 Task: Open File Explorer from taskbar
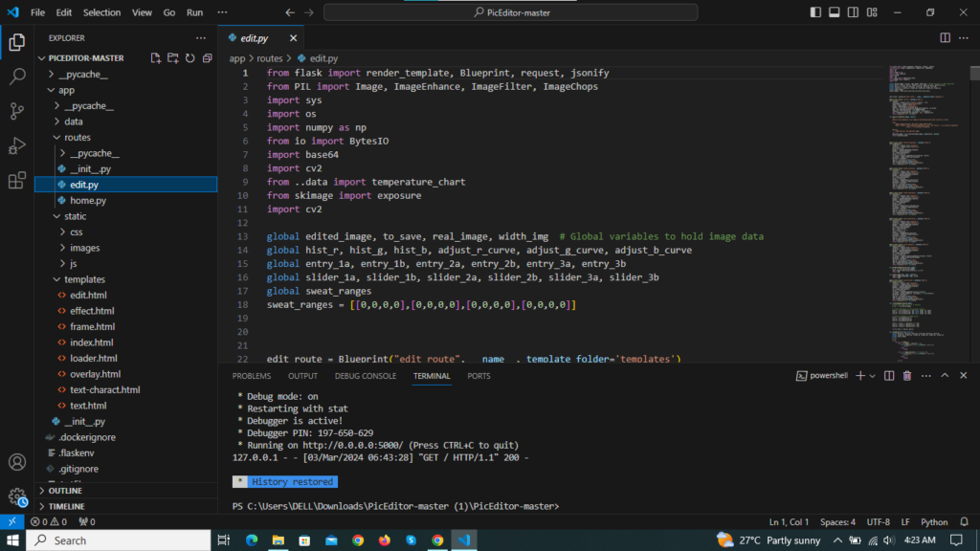coord(278,540)
